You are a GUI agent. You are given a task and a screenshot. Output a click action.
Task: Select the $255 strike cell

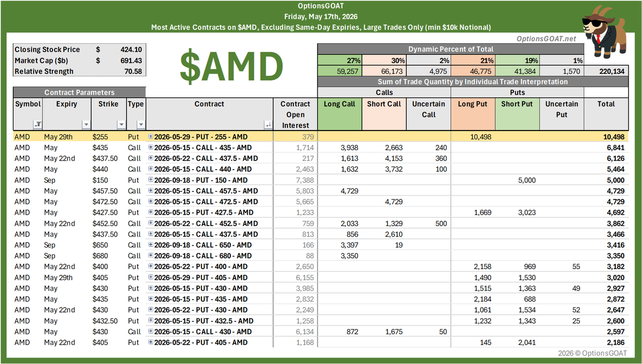100,136
